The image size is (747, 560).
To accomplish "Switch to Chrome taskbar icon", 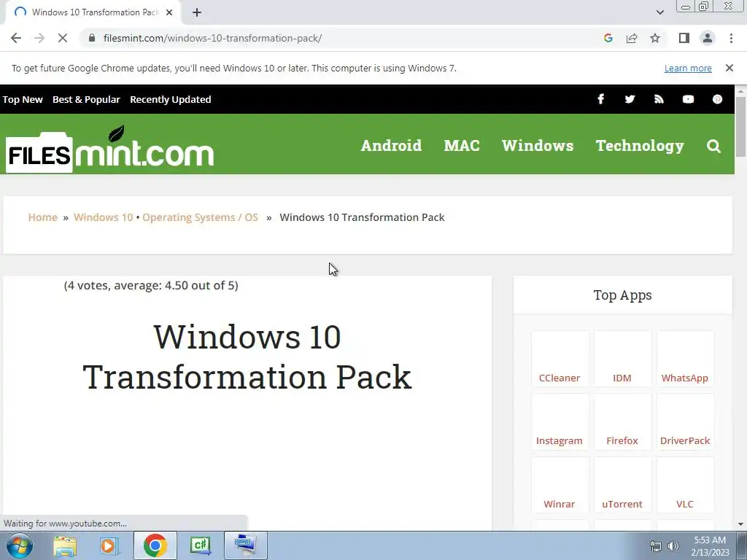I will pos(155,545).
